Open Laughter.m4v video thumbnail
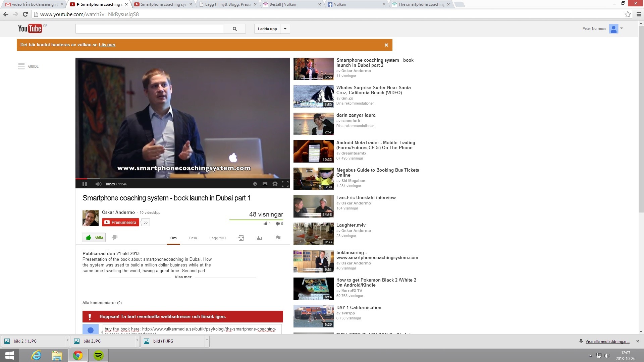Viewport: 644px width, 362px height. click(x=314, y=234)
